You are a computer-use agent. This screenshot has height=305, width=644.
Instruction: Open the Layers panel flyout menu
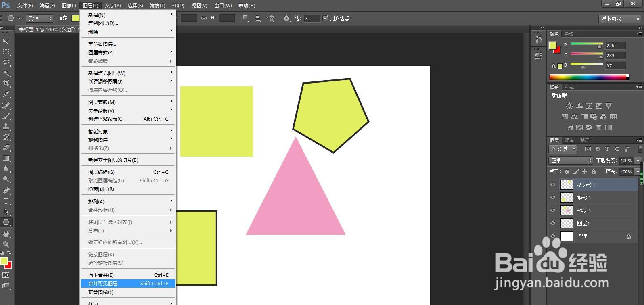click(639, 140)
